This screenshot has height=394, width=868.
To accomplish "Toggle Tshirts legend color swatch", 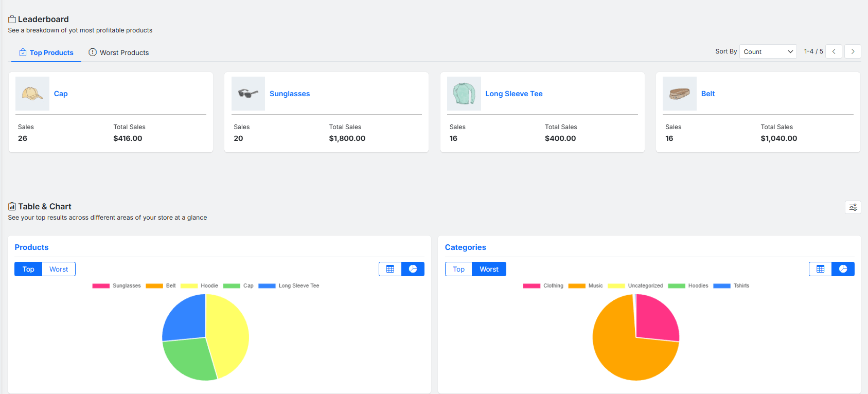I will pos(722,285).
